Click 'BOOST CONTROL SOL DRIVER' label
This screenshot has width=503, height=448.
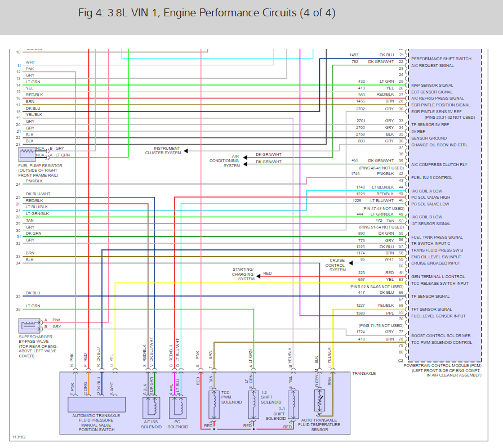441,336
